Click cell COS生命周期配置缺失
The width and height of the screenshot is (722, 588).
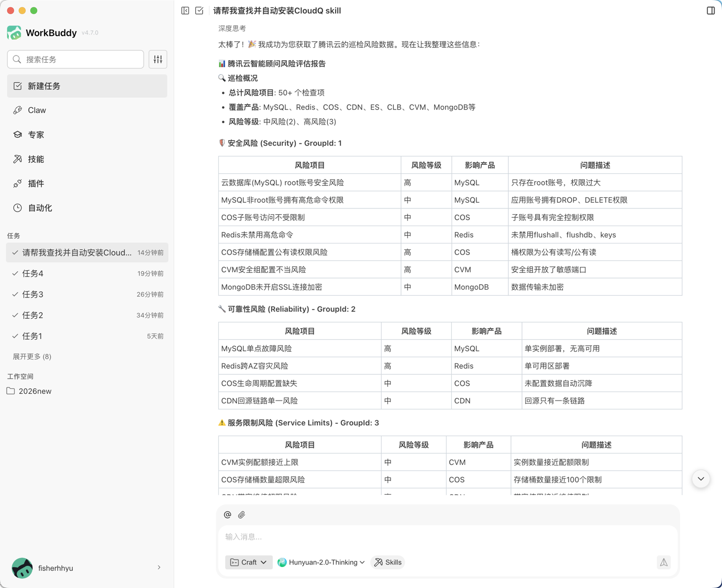[x=300, y=383]
